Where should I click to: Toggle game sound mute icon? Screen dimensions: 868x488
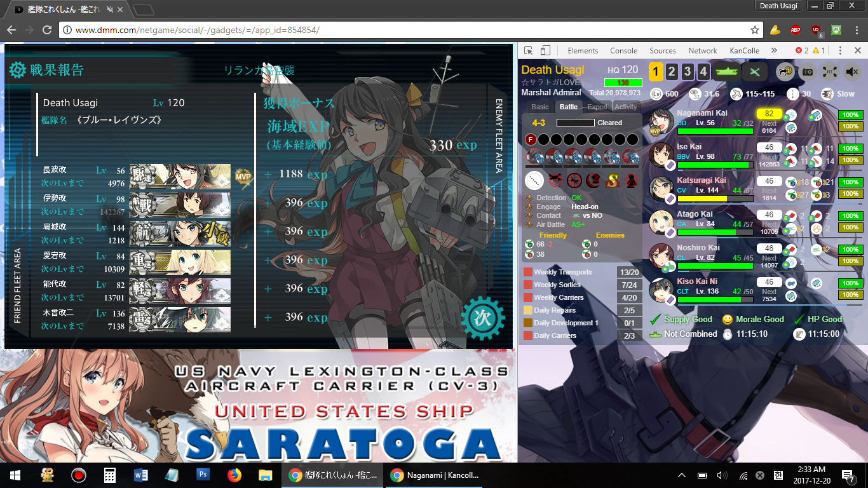[852, 72]
